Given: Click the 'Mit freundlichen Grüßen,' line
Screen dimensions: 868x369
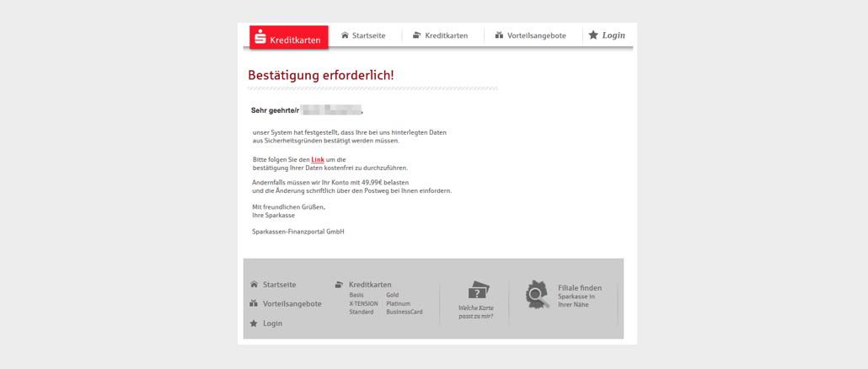Looking at the screenshot, I should click(289, 207).
